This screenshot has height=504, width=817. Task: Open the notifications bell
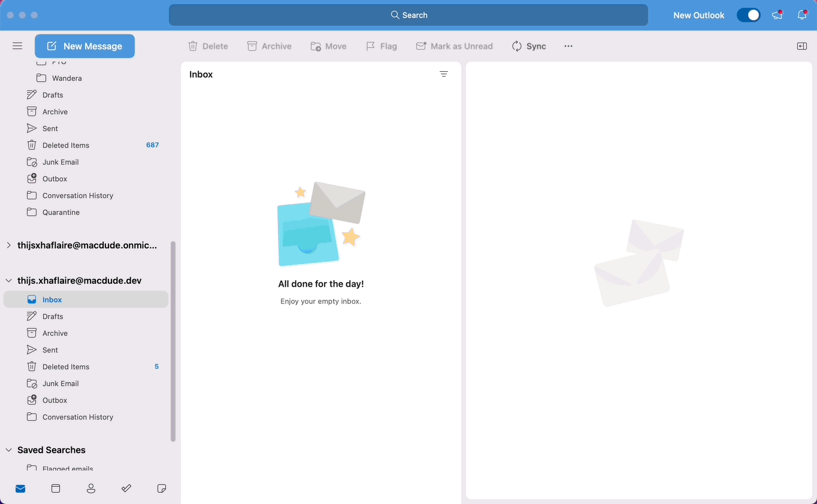click(x=802, y=15)
